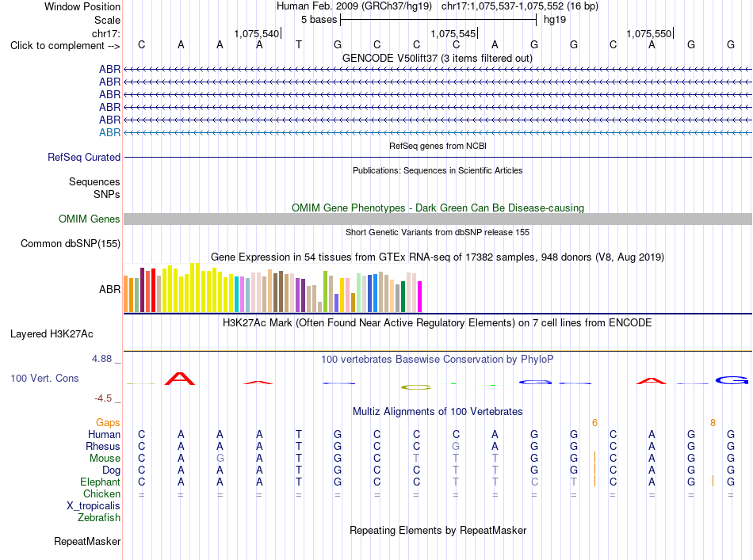The width and height of the screenshot is (753, 560).
Task: Select the Common dbSNP(155) track label
Action: [x=70, y=244]
